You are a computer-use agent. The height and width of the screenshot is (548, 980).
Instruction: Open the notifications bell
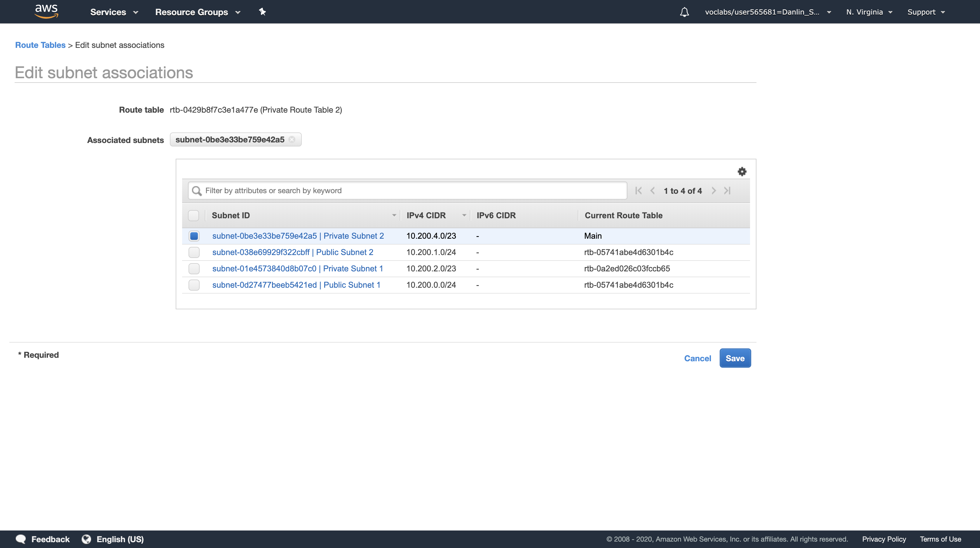[684, 12]
